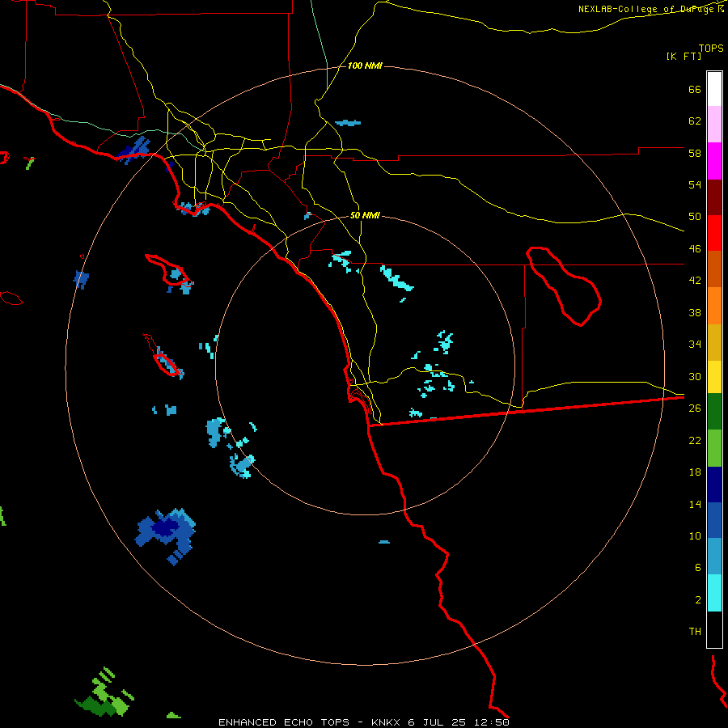
Task: Click the 10 legend value
Action: point(695,535)
